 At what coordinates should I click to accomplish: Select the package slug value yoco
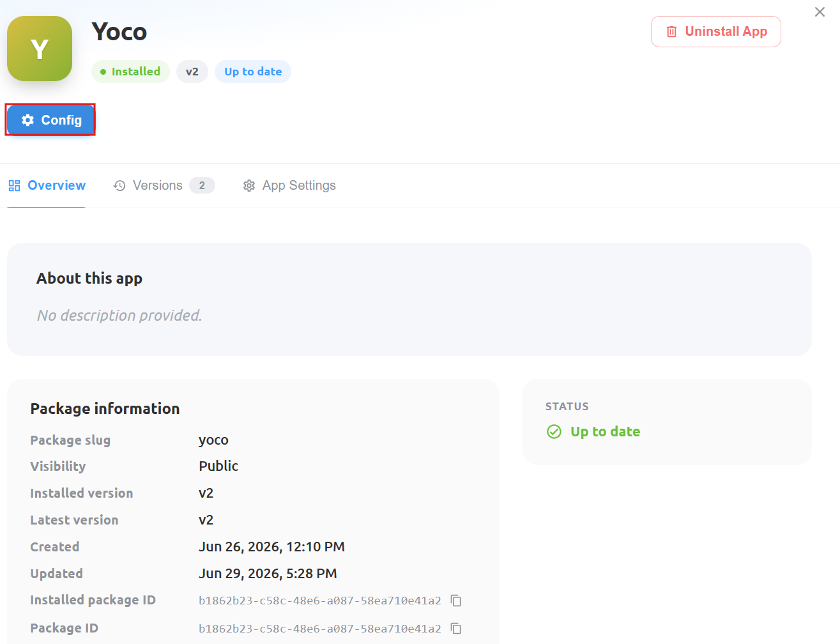213,440
